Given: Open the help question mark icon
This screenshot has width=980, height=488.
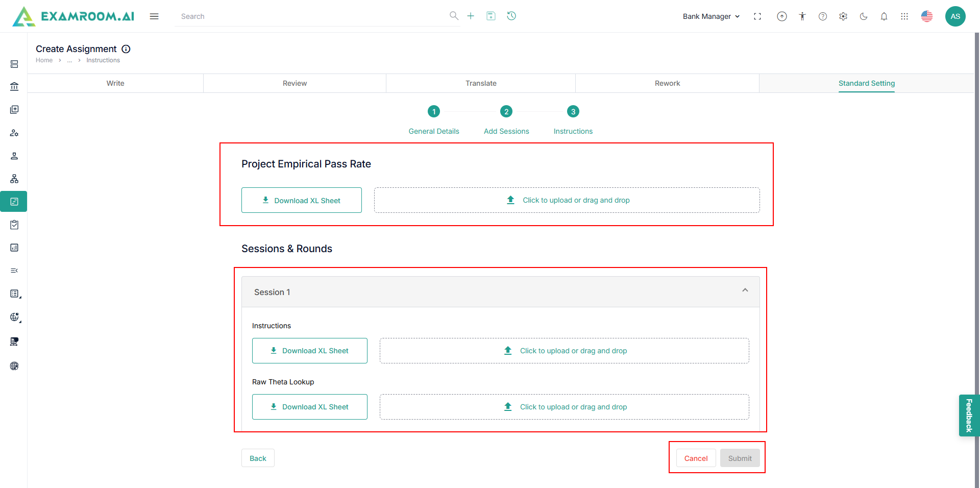Looking at the screenshot, I should tap(823, 16).
